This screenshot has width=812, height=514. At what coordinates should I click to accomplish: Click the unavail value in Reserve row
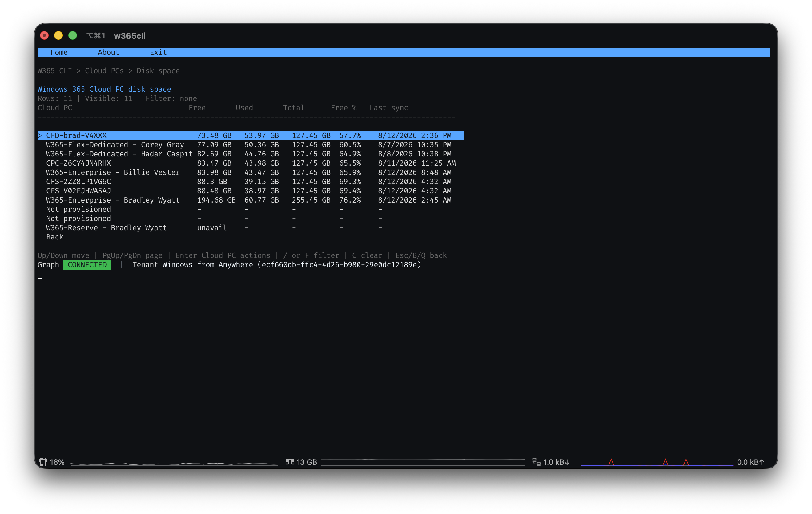(x=212, y=228)
